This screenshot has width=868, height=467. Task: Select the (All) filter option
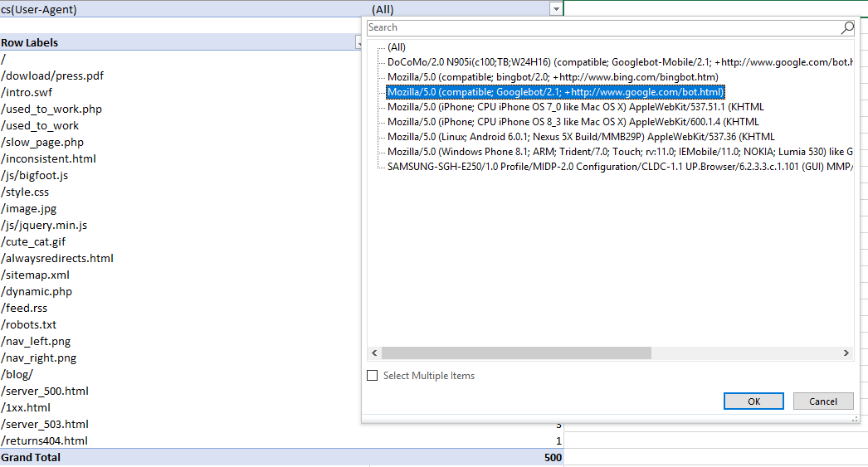point(396,47)
